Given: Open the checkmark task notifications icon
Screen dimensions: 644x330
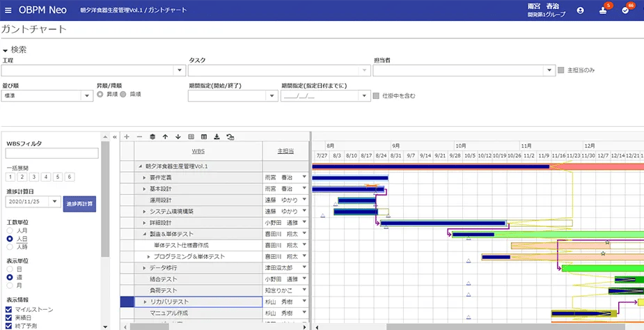Looking at the screenshot, I should click(x=625, y=10).
